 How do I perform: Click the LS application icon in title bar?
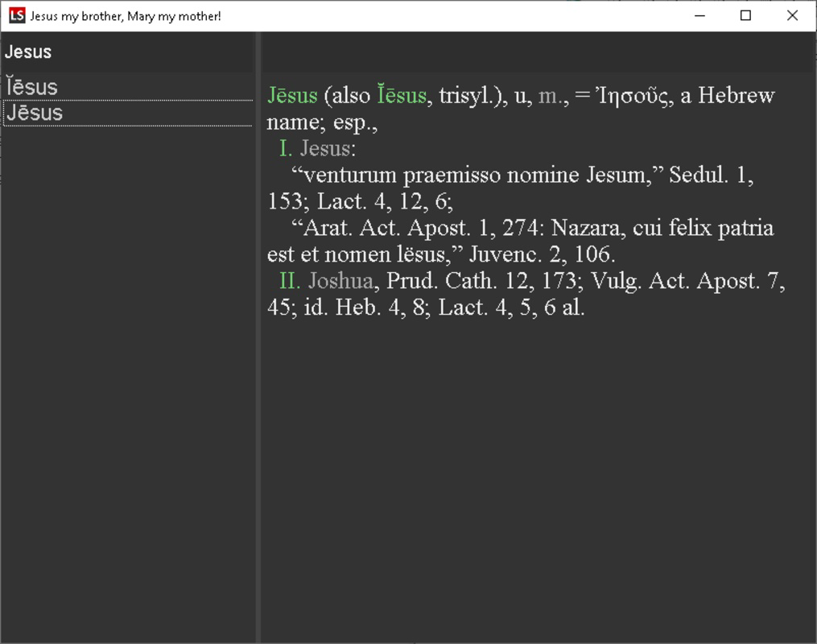tap(17, 15)
